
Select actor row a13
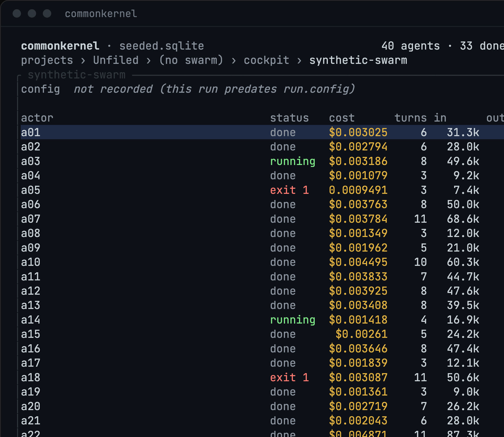262,305
